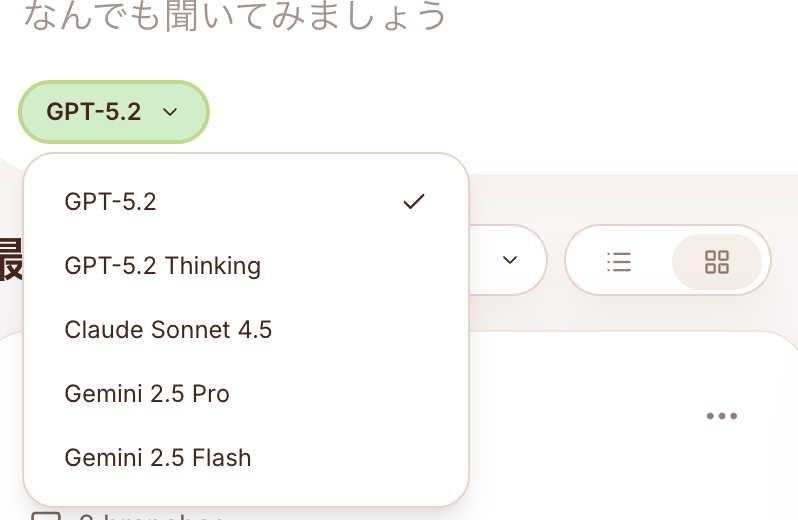Switch to list view layout icon
The image size is (798, 520).
tap(619, 262)
